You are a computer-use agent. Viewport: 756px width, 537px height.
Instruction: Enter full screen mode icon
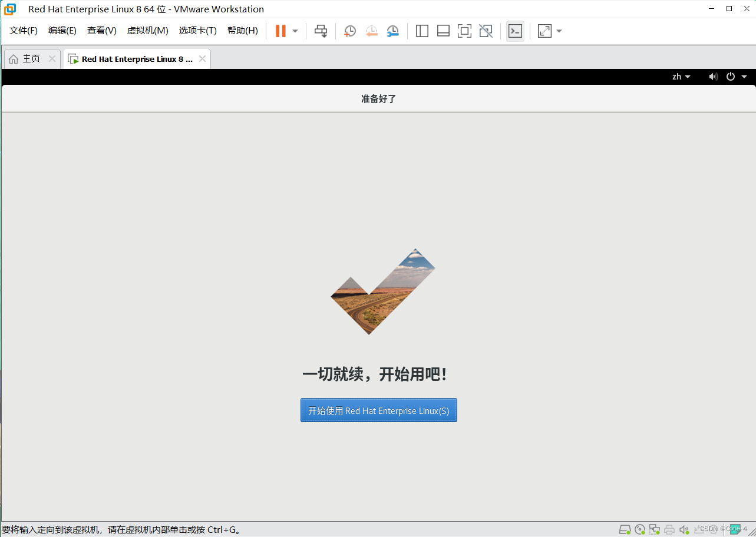click(x=464, y=31)
